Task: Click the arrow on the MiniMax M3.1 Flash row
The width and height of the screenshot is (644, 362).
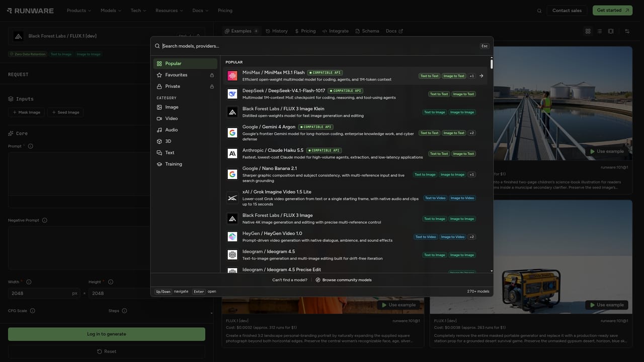Action: 481,76
